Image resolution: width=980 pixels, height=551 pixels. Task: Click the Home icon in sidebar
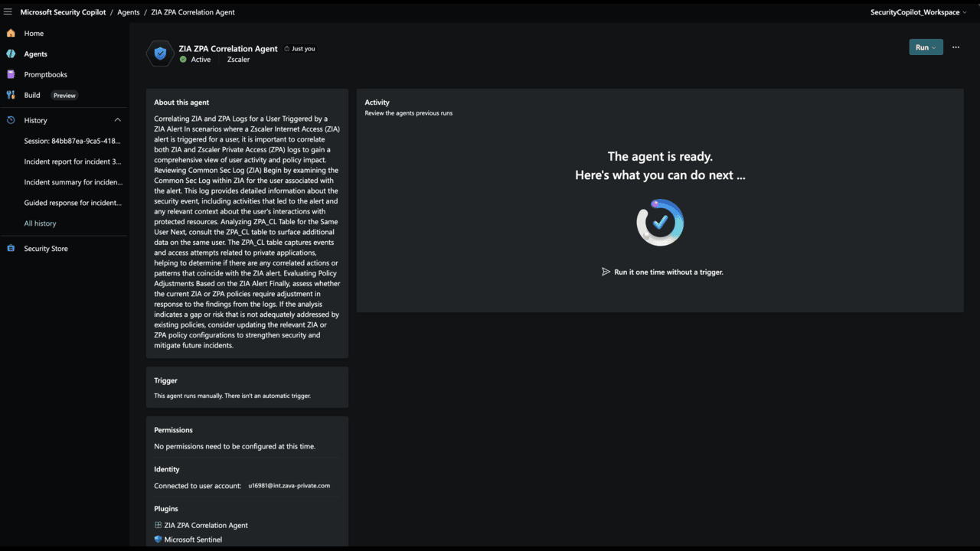click(11, 34)
